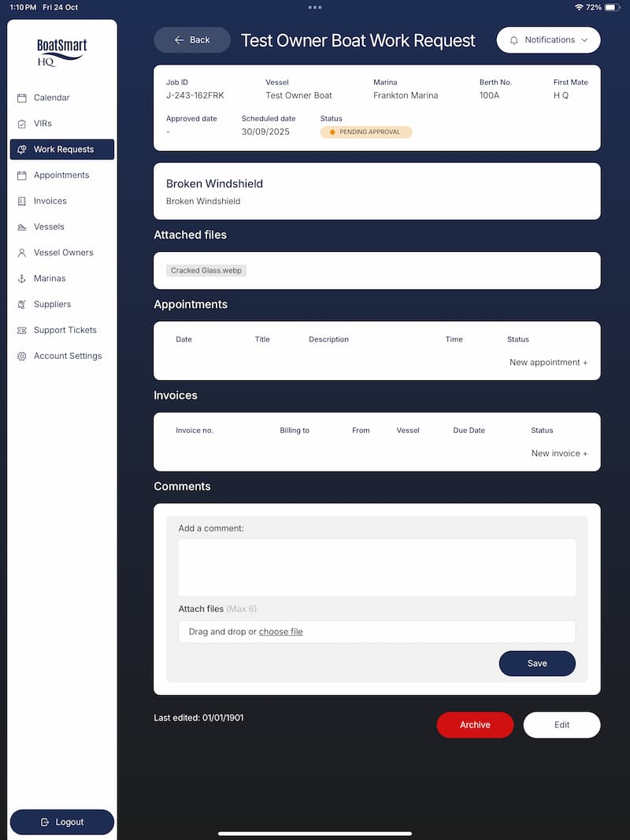The height and width of the screenshot is (840, 630).
Task: Click the Support Tickets icon
Action: [22, 331]
